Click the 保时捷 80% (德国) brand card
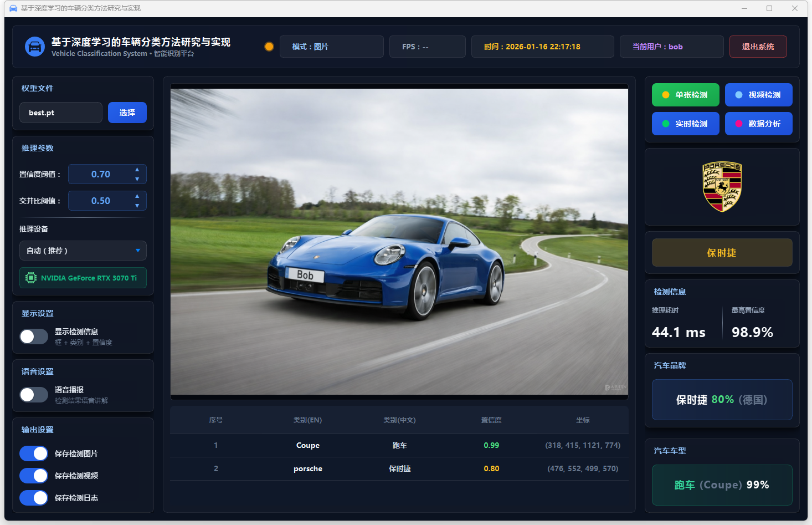812x525 pixels. pyautogui.click(x=722, y=400)
